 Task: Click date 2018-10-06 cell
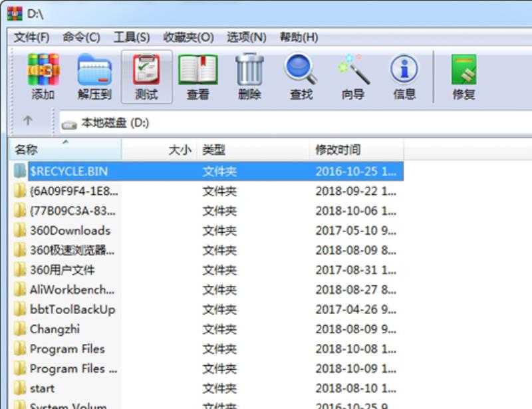tap(356, 211)
